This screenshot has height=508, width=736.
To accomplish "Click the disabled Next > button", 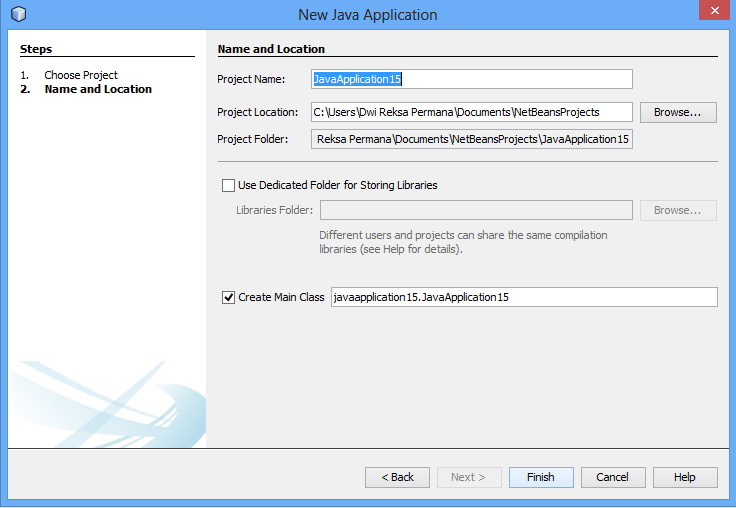I will pos(469,477).
